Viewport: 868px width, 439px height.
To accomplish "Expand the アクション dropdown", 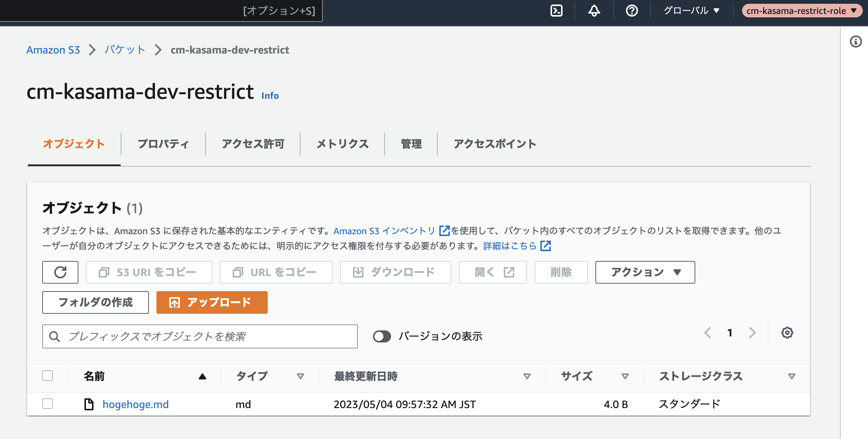I will [645, 272].
